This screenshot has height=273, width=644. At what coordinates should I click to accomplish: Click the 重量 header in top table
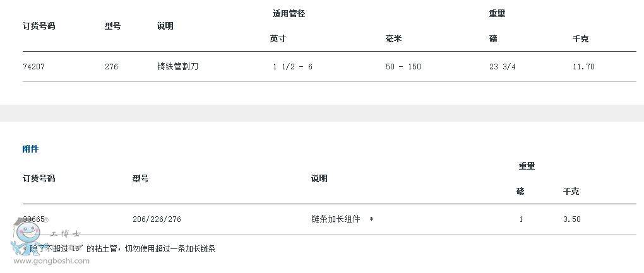pos(497,13)
